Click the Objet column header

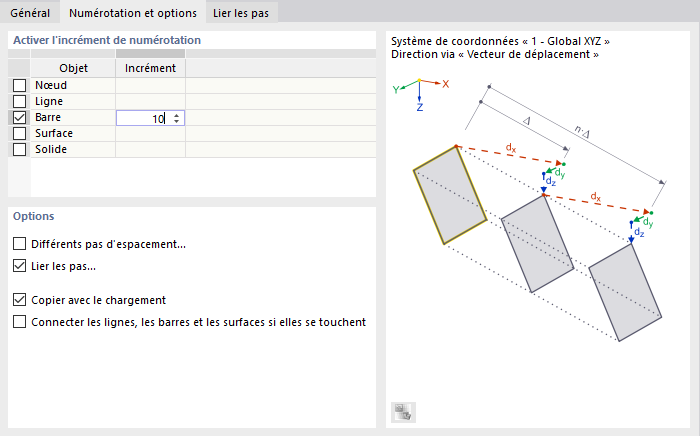click(x=73, y=68)
